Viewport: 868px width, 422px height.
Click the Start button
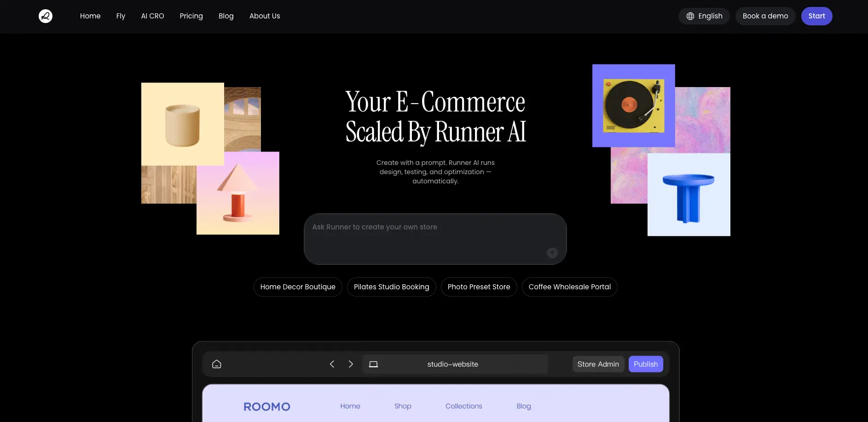(x=816, y=16)
